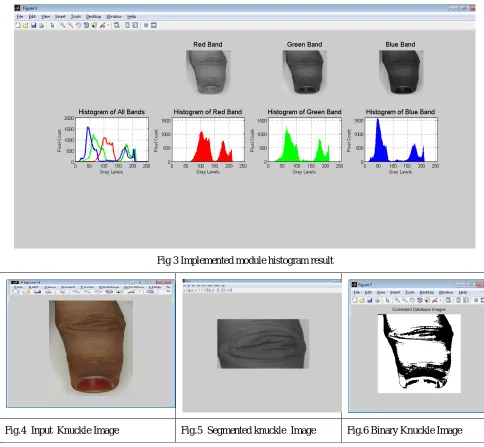Viewport: 484px width, 447px height.
Task: Click Open File icon in Figure 1 toolbar
Action: pos(25,25)
